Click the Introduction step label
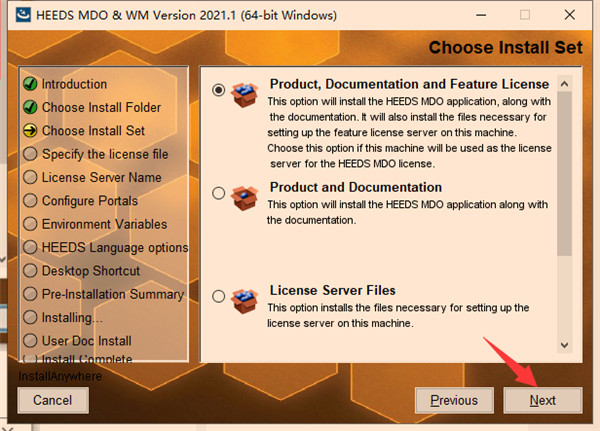The height and width of the screenshot is (431, 600). (x=74, y=84)
